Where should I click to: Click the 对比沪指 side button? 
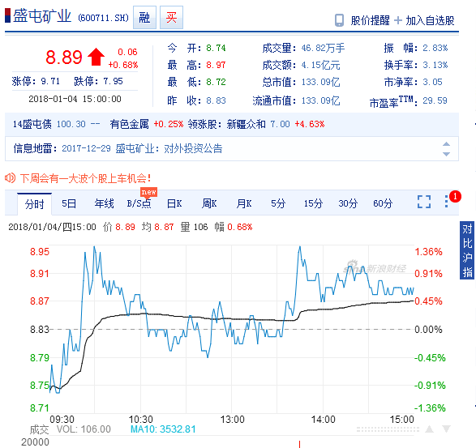point(467,251)
